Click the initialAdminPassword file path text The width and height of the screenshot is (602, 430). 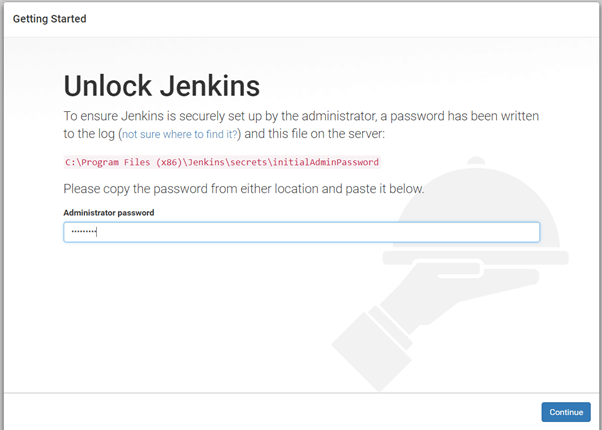222,162
